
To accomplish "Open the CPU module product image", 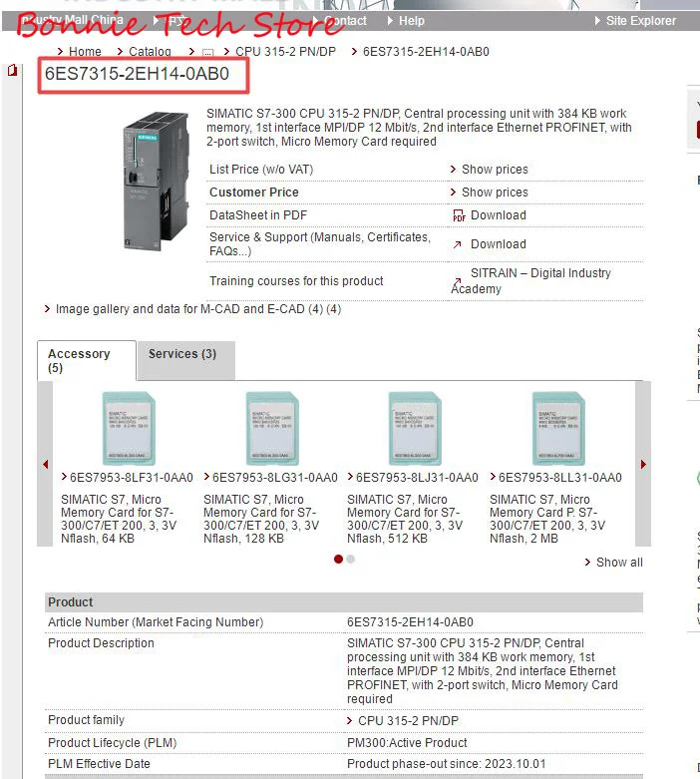I will [156, 181].
